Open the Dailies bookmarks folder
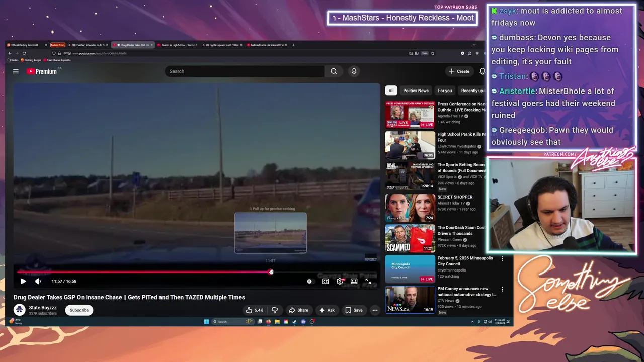The image size is (644, 362). click(13, 60)
